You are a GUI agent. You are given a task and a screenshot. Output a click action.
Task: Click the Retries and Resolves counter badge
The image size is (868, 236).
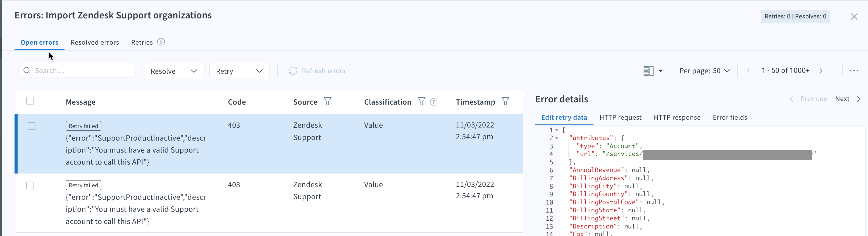(795, 16)
